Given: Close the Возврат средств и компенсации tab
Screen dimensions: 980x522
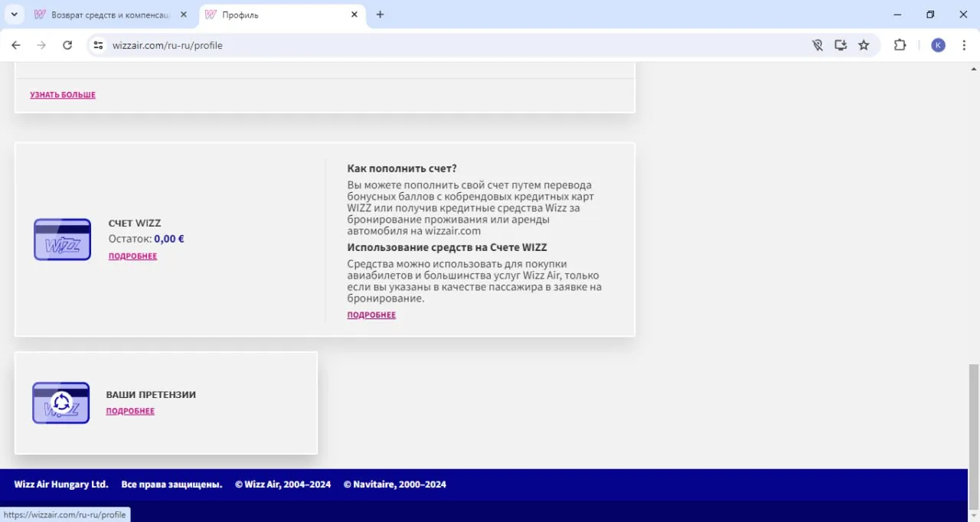Looking at the screenshot, I should (x=184, y=15).
